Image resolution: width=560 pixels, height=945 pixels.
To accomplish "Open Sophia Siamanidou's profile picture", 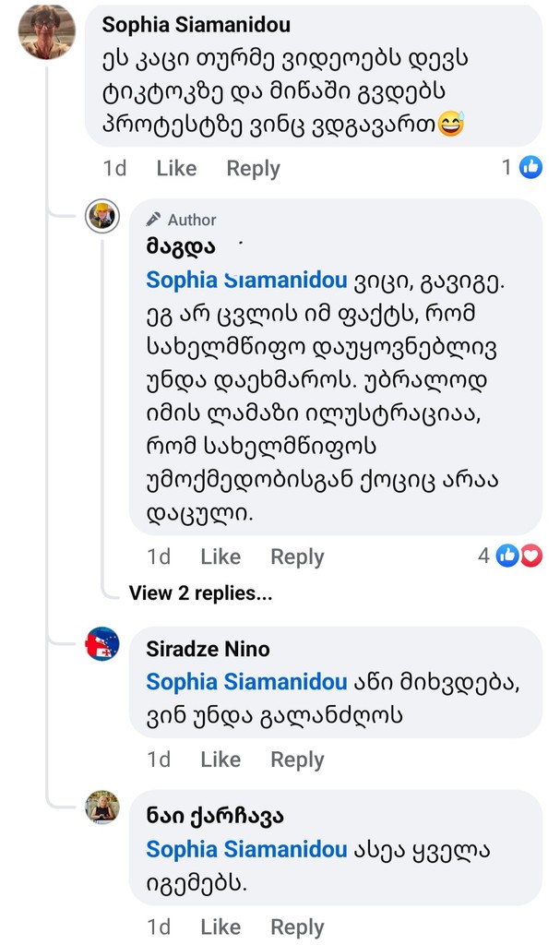I will 46,32.
